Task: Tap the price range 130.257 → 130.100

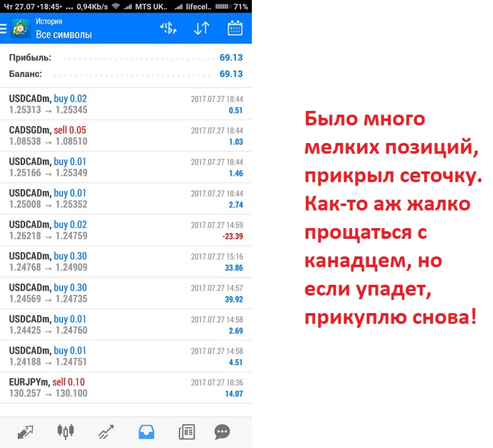Action: coord(48,393)
